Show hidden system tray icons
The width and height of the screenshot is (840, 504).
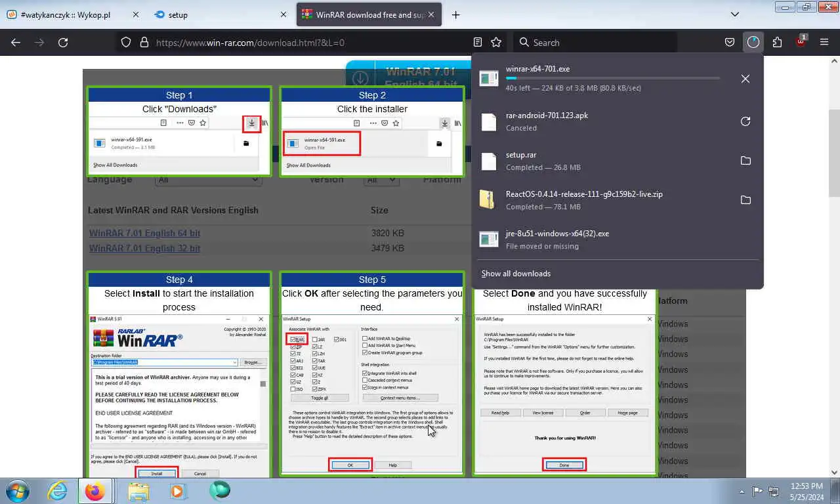click(742, 491)
